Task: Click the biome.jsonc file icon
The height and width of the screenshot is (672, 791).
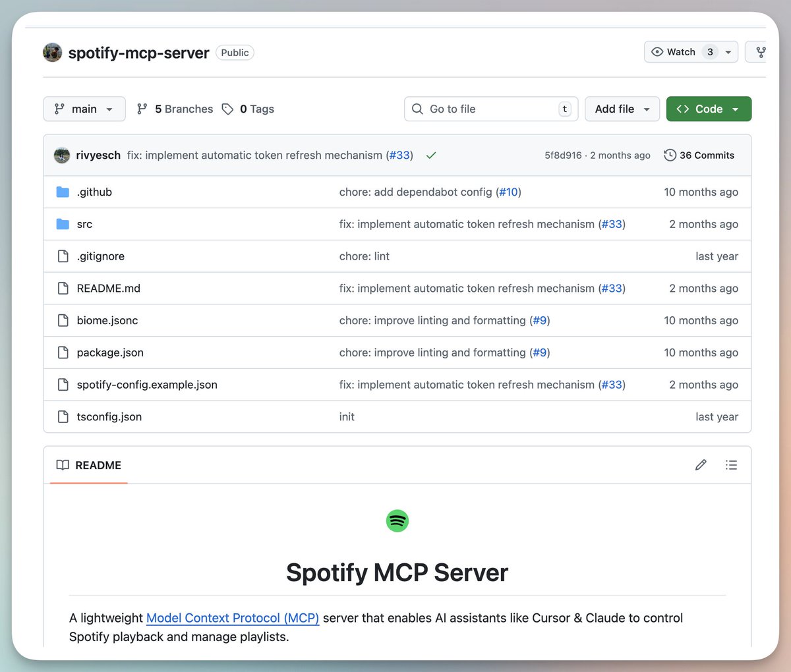Action: 63,320
